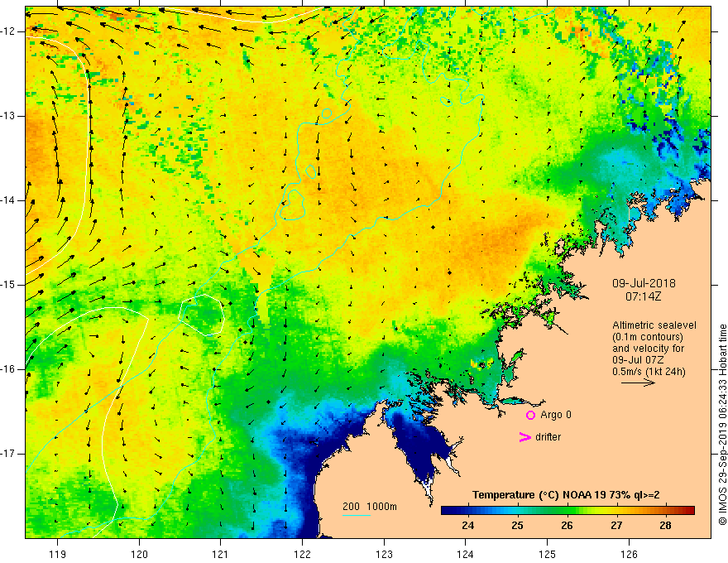Click the IMOS copyright timestamp text
The image size is (728, 563).
click(722, 425)
